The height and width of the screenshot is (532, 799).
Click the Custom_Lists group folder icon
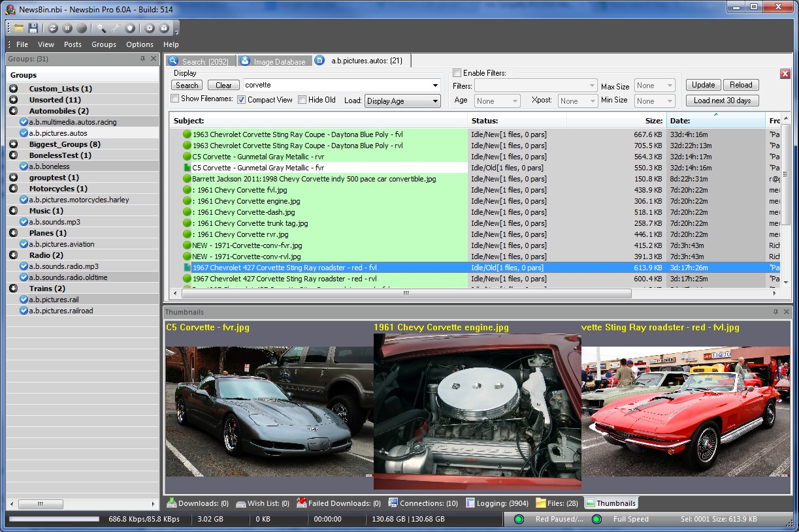pyautogui.click(x=14, y=89)
